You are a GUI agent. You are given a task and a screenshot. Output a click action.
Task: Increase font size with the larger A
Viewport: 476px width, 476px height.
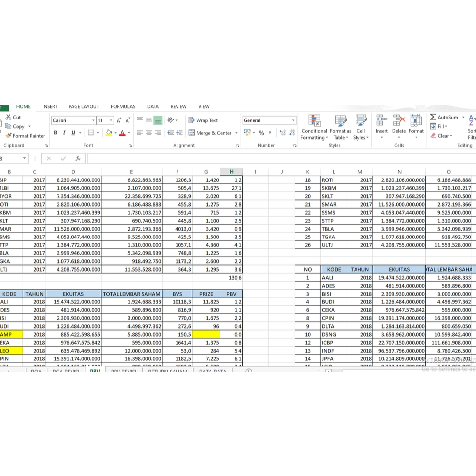119,120
